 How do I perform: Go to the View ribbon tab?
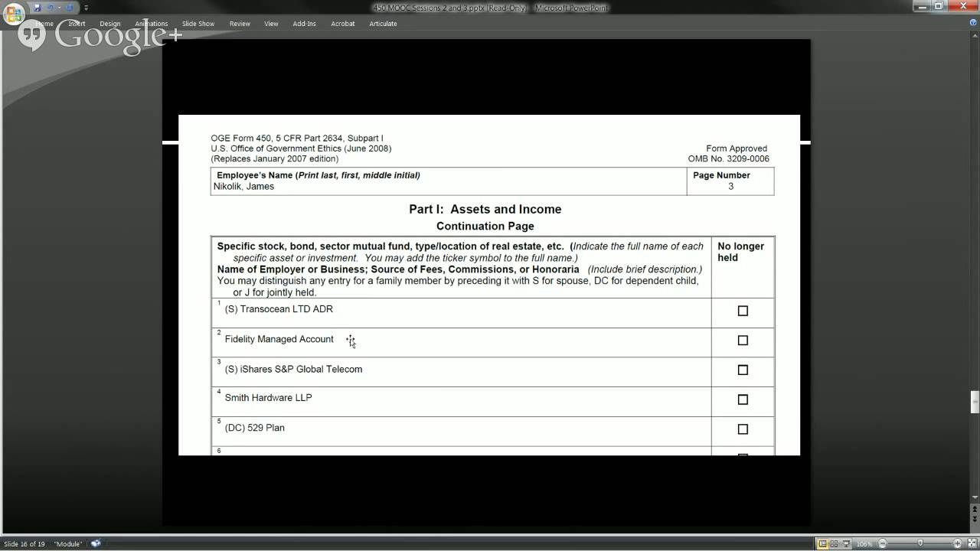(x=271, y=24)
